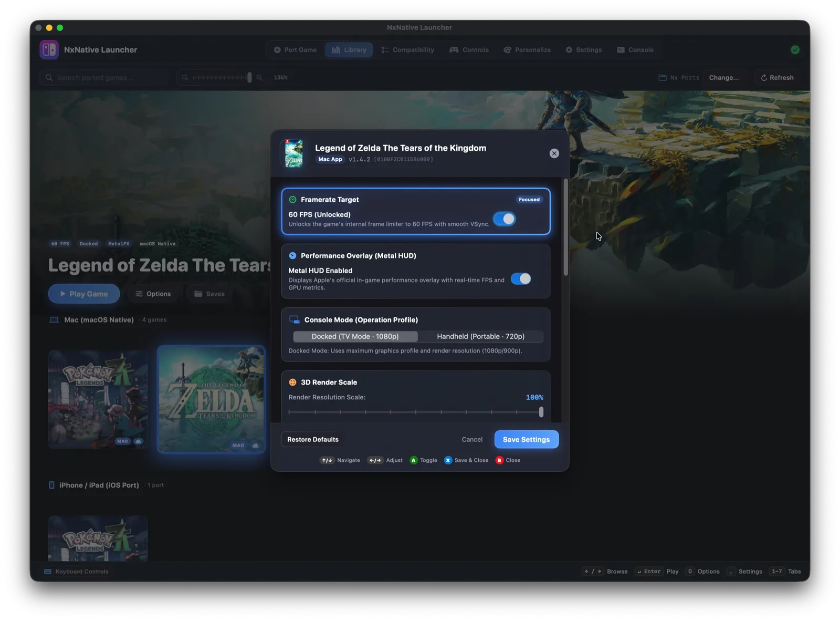The image size is (840, 621).
Task: Select Docked (TV Mode · 1080p) option
Action: (x=355, y=336)
